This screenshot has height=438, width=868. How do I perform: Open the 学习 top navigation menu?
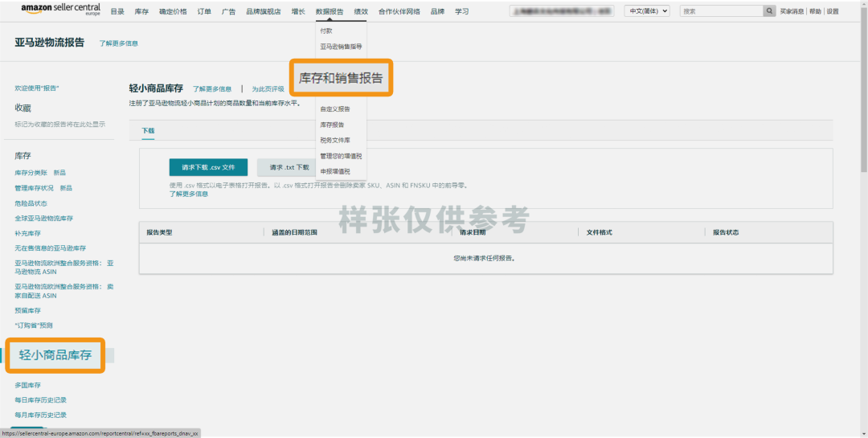click(x=461, y=11)
